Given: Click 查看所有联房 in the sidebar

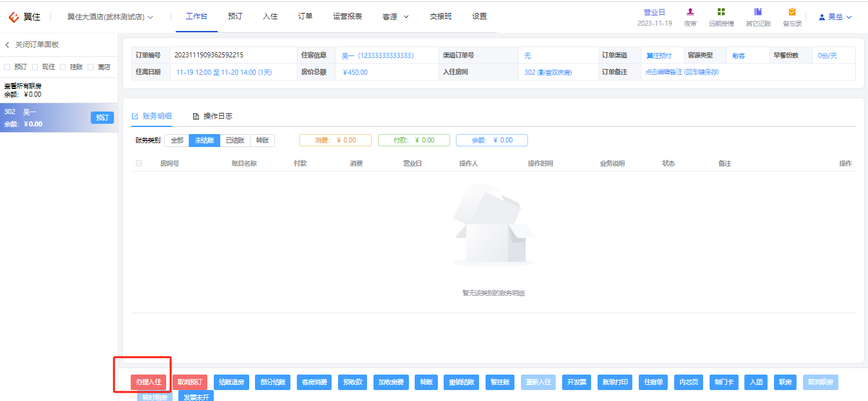Looking at the screenshot, I should (x=23, y=86).
